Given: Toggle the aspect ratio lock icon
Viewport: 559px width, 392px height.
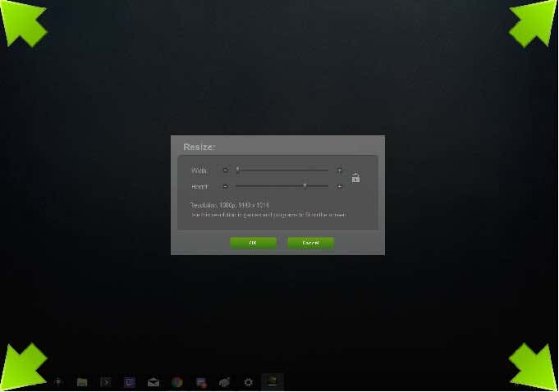Looking at the screenshot, I should [355, 178].
